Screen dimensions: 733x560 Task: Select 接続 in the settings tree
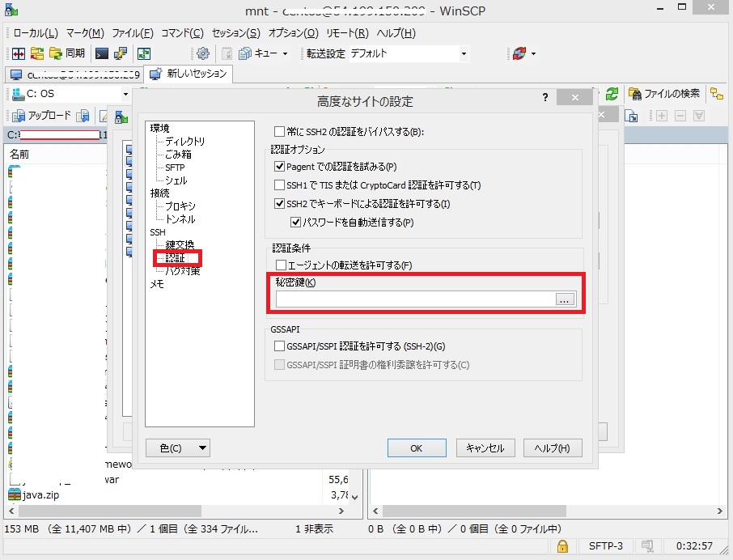160,193
